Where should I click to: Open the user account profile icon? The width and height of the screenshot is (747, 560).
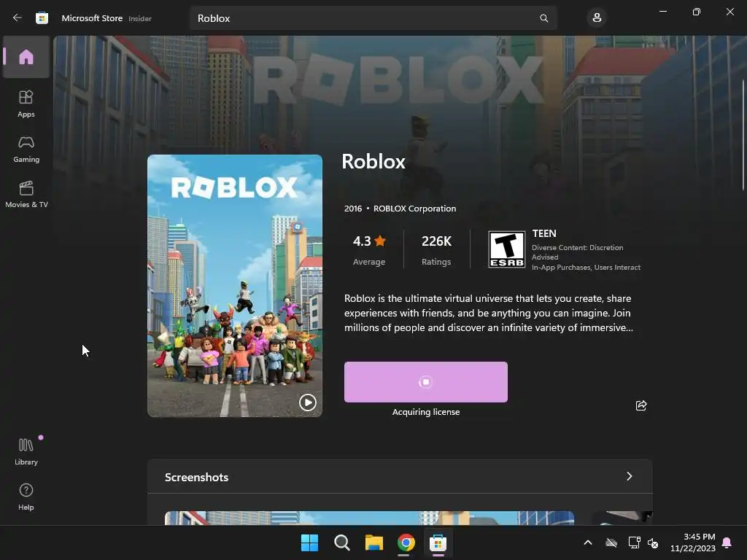(x=597, y=18)
